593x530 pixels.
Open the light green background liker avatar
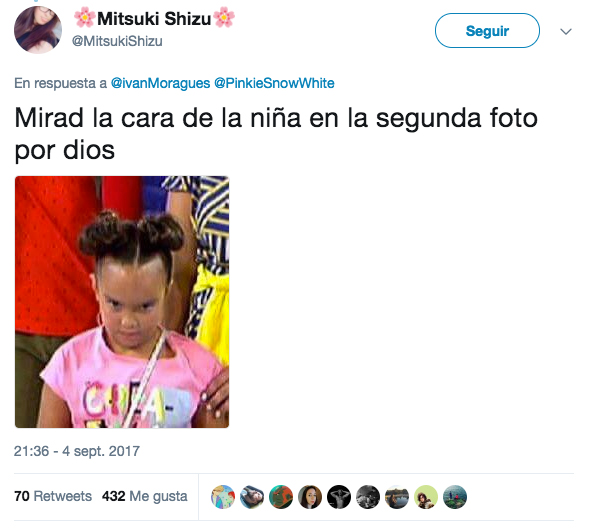tap(426, 497)
